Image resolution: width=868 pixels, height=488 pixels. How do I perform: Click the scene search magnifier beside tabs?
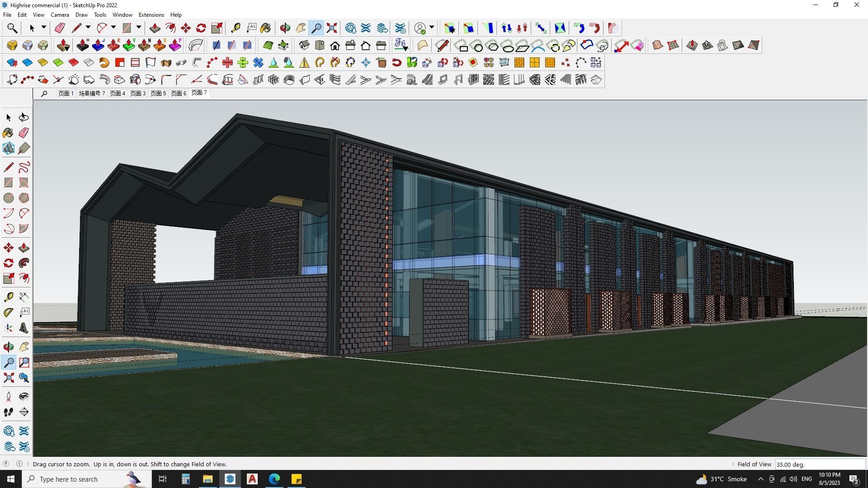click(x=44, y=94)
